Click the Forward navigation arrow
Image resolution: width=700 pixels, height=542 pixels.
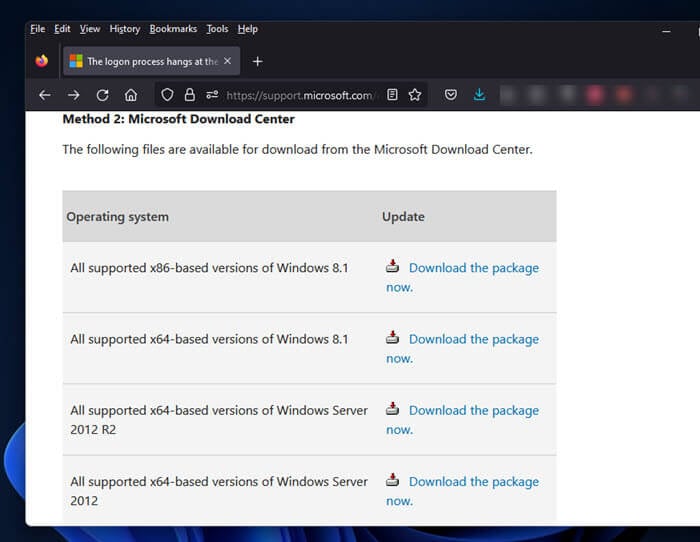tap(73, 95)
